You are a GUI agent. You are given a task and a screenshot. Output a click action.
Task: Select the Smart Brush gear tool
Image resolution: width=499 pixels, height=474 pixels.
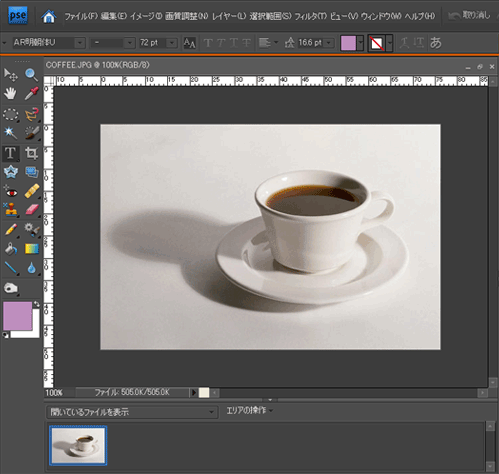[x=31, y=230]
